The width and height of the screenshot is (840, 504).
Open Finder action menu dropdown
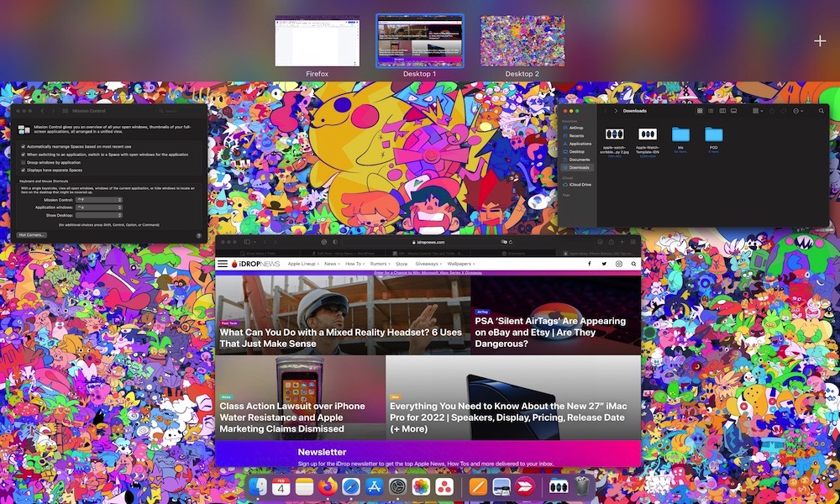tap(798, 111)
